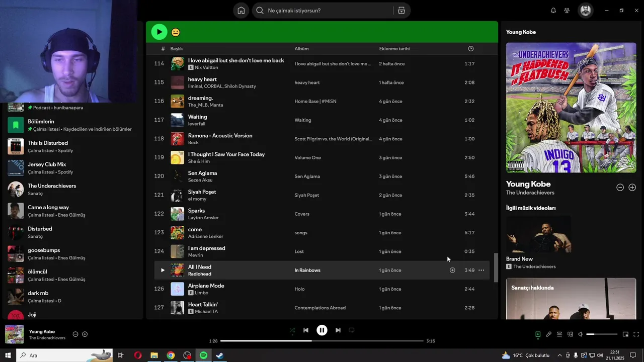644x362 pixels.
Task: Add Young Kobe in right panel
Action: (632, 188)
